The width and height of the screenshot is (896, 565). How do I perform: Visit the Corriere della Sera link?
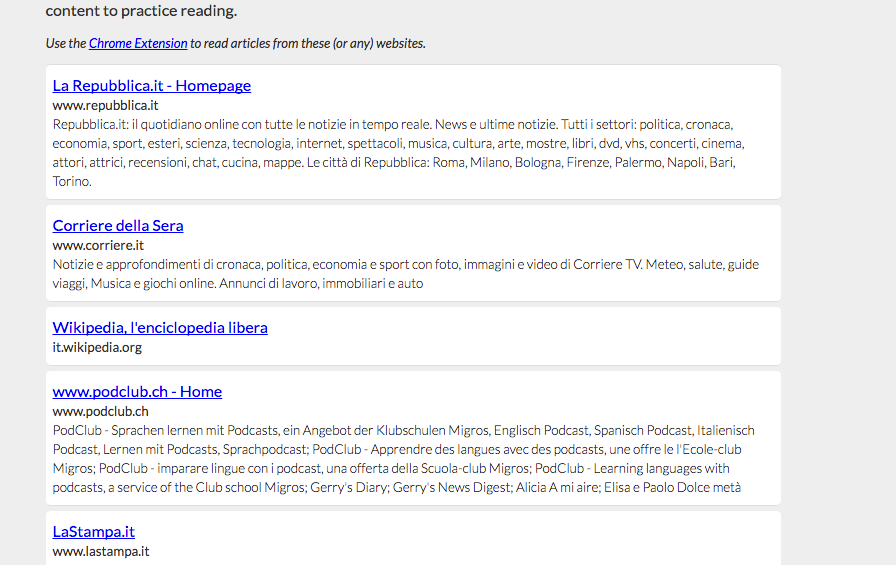coord(118,226)
